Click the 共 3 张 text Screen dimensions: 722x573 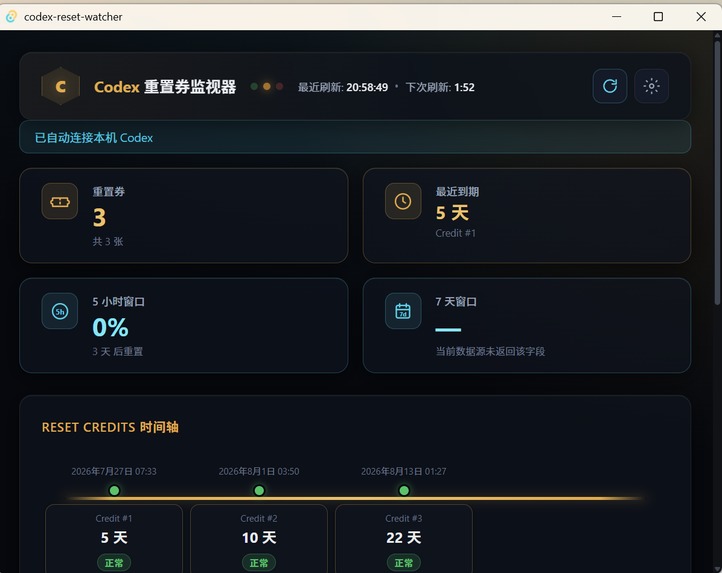pyautogui.click(x=108, y=241)
